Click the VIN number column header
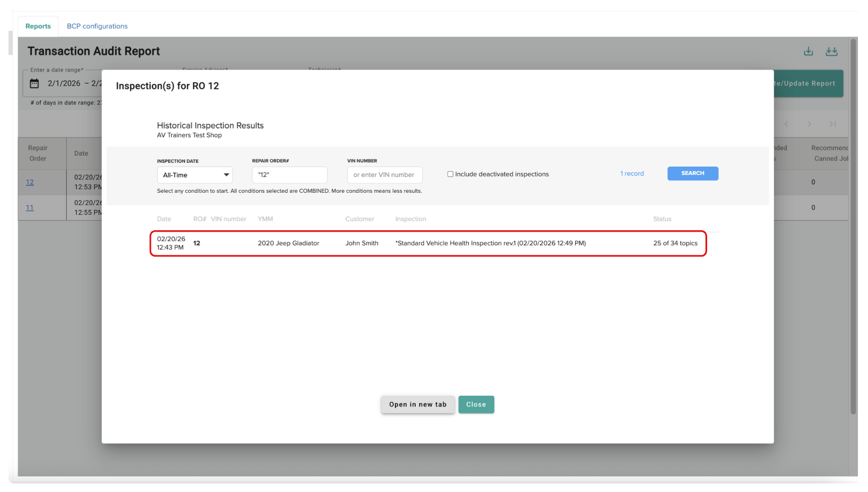The height and width of the screenshot is (492, 868). (x=228, y=219)
